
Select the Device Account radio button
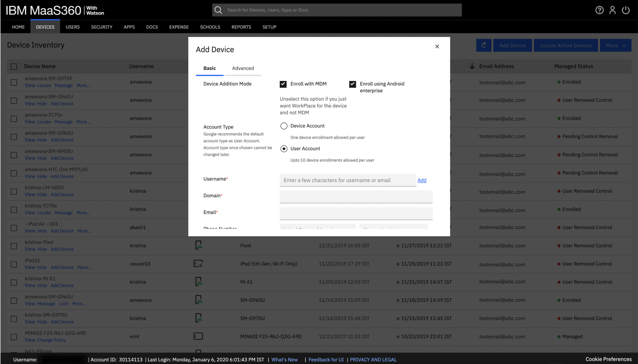284,126
